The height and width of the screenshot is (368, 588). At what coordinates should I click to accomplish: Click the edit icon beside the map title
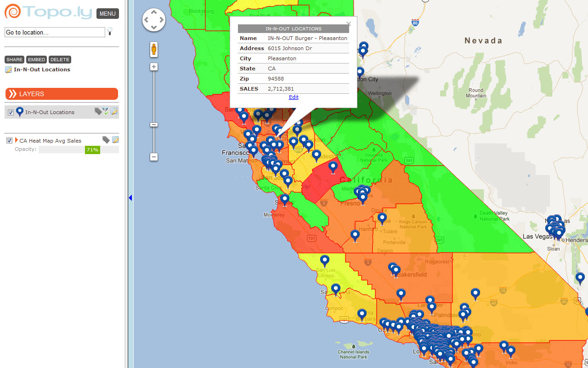8,70
